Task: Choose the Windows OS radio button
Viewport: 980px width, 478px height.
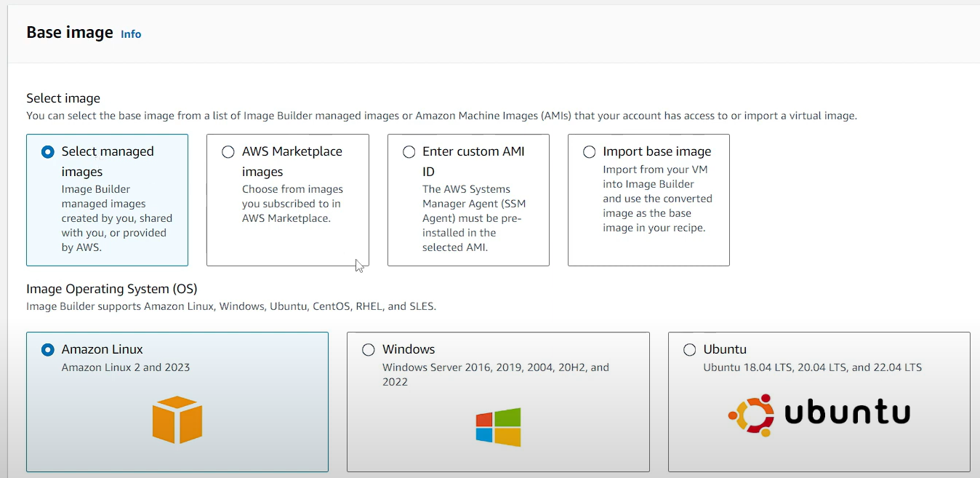Action: click(369, 350)
